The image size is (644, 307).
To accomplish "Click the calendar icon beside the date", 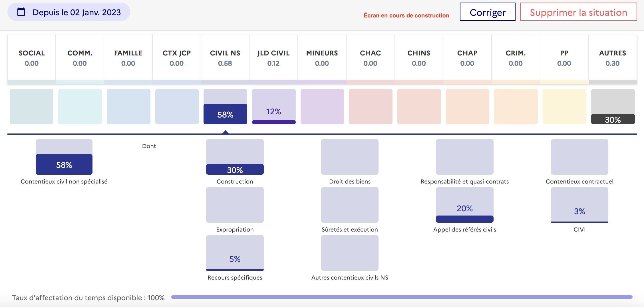I will coord(21,12).
